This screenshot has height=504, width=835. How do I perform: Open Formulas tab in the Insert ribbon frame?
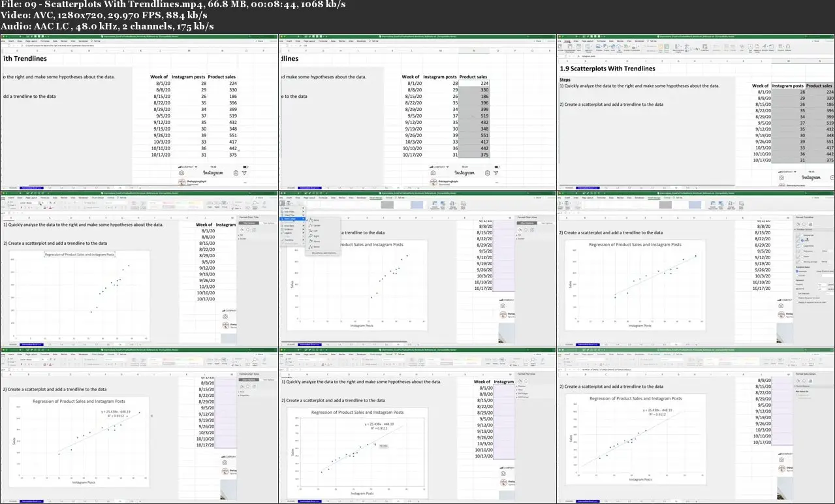point(601,40)
